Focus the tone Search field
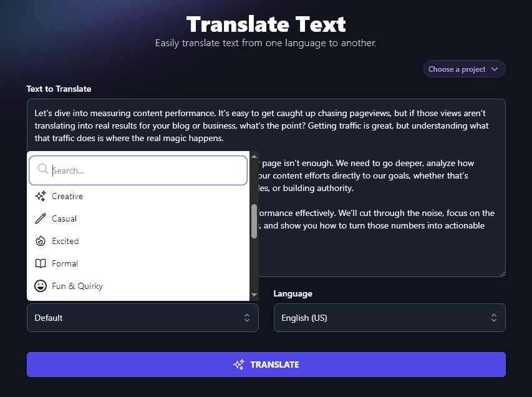The image size is (532, 397). point(138,170)
